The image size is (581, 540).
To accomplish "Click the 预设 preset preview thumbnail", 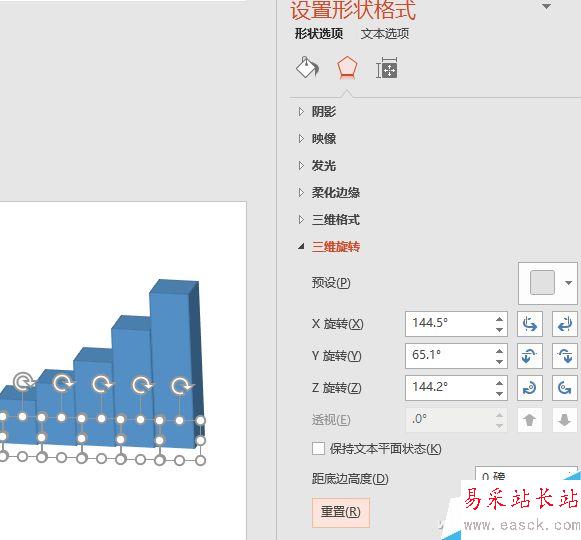I will click(x=542, y=282).
